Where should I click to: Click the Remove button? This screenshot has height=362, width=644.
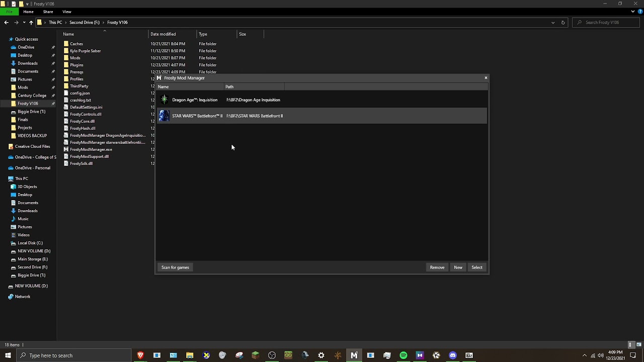click(x=437, y=267)
